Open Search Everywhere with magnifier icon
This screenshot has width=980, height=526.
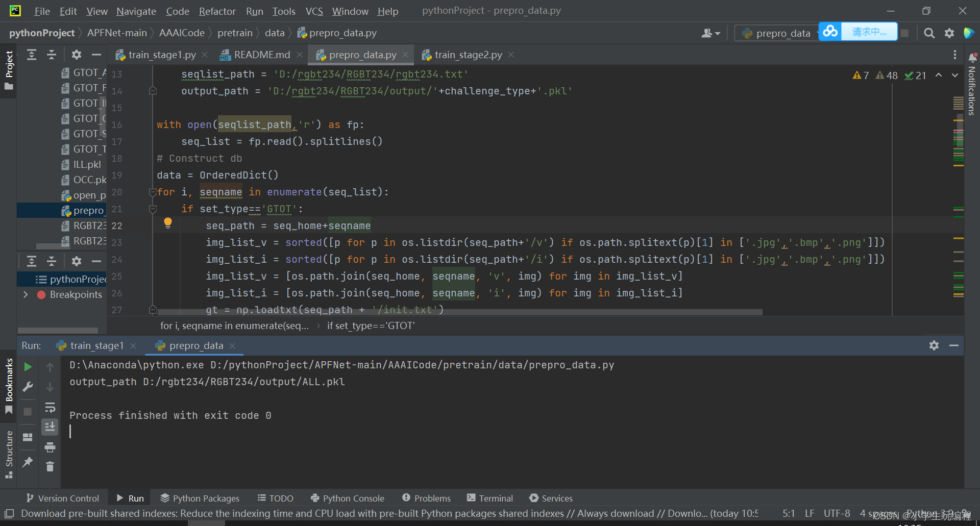[929, 33]
